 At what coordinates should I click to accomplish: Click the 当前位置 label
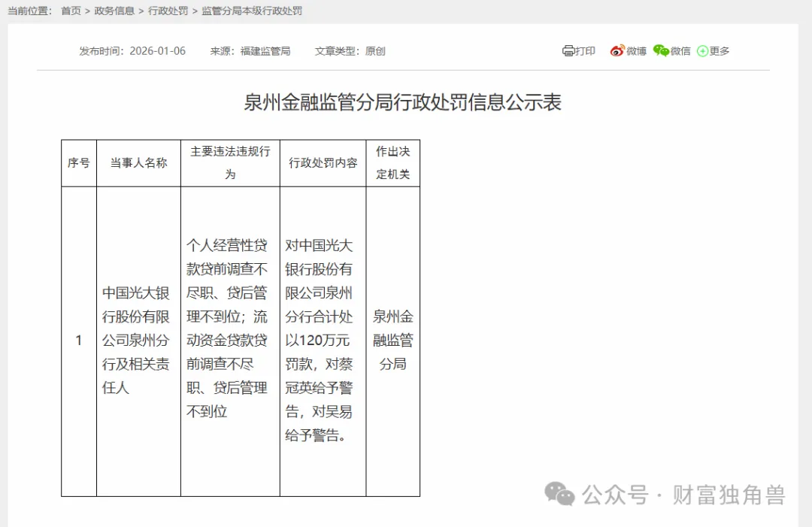pos(29,11)
